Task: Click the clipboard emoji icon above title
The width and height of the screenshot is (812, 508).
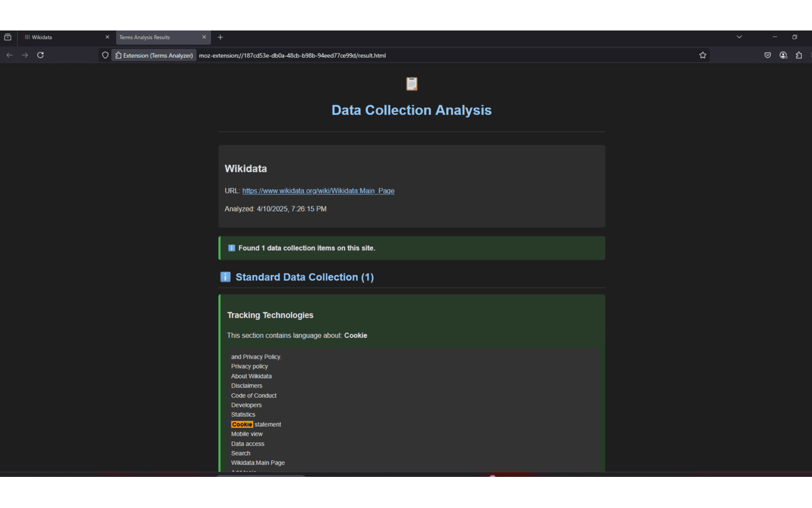Action: click(412, 84)
